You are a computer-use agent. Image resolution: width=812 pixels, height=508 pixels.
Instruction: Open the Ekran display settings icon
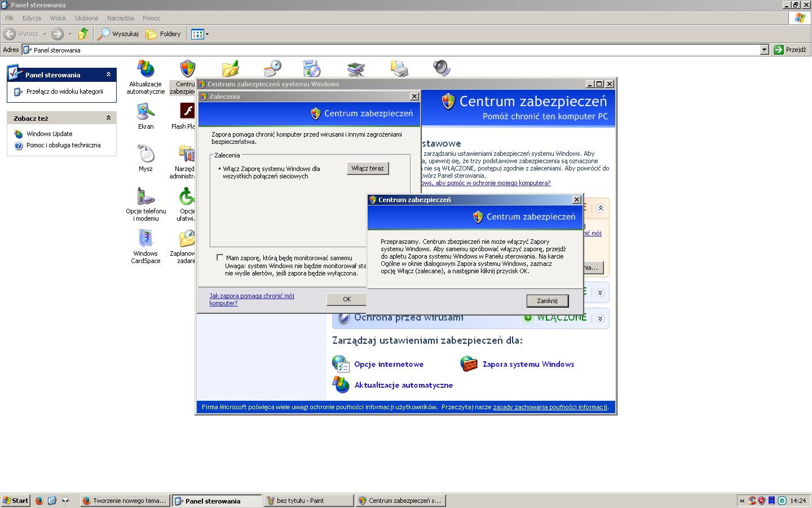[x=145, y=116]
